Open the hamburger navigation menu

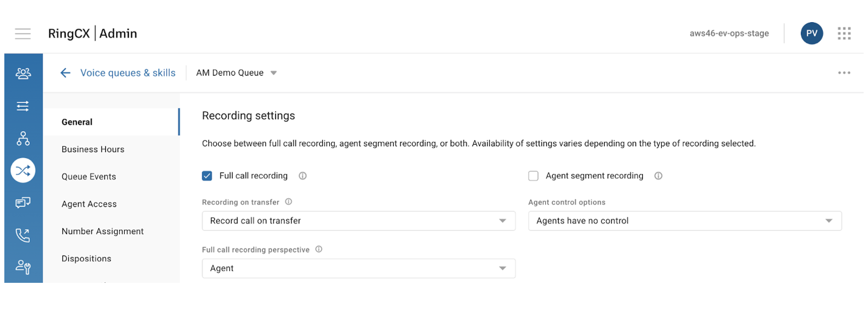[23, 34]
